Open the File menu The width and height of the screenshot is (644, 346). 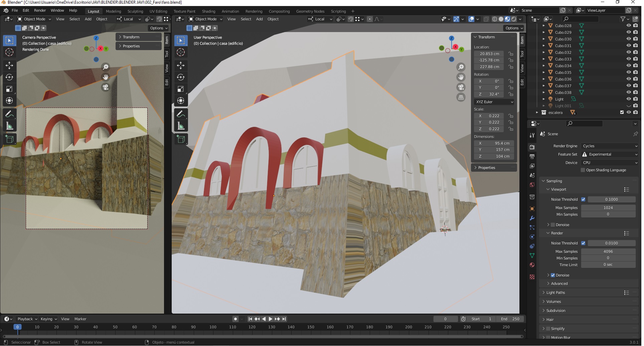coord(15,10)
